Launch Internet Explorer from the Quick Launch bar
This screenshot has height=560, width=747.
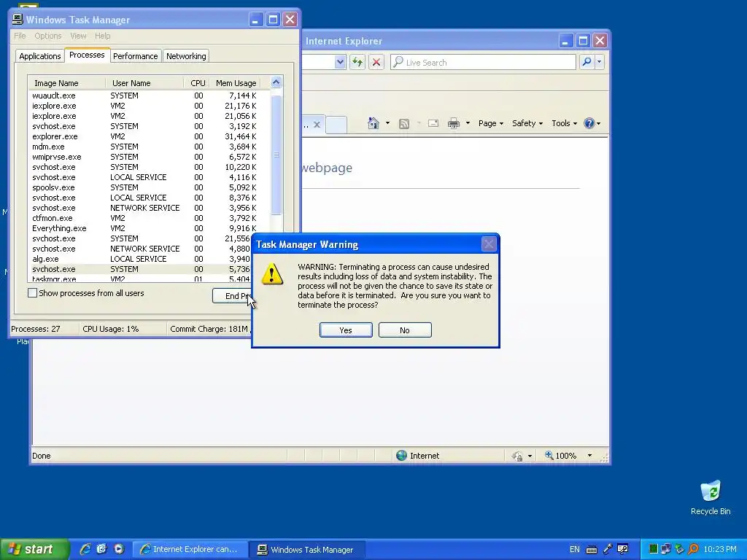pyautogui.click(x=85, y=549)
